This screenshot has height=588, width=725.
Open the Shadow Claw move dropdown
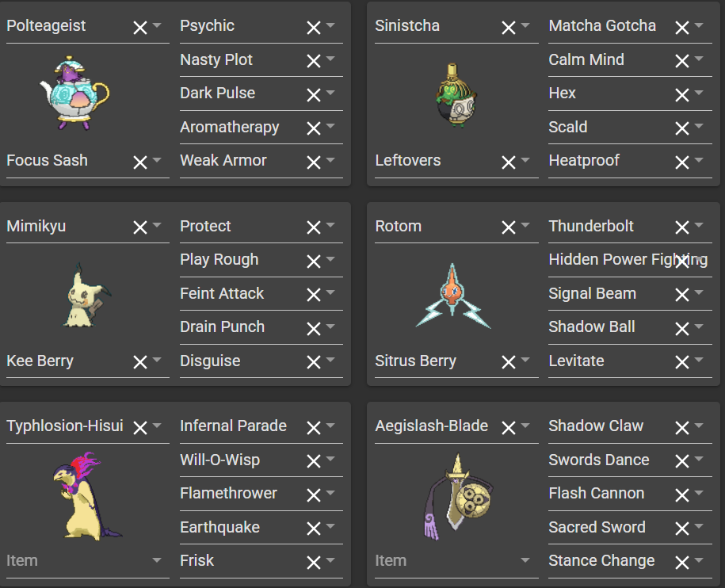699,426
